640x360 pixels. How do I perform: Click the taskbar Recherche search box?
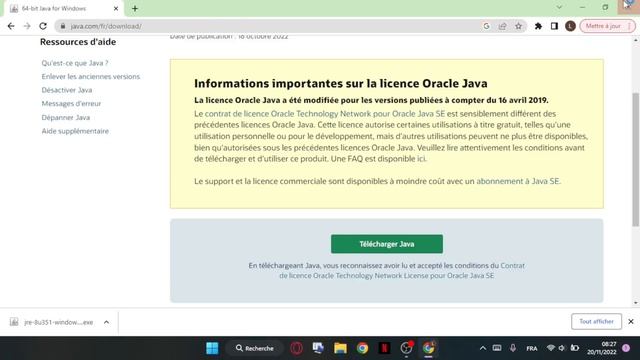click(x=255, y=348)
